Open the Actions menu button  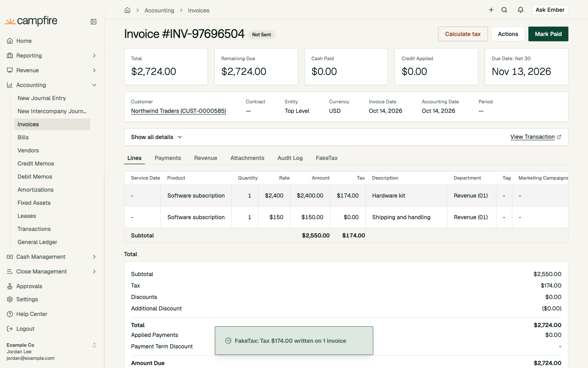click(508, 34)
